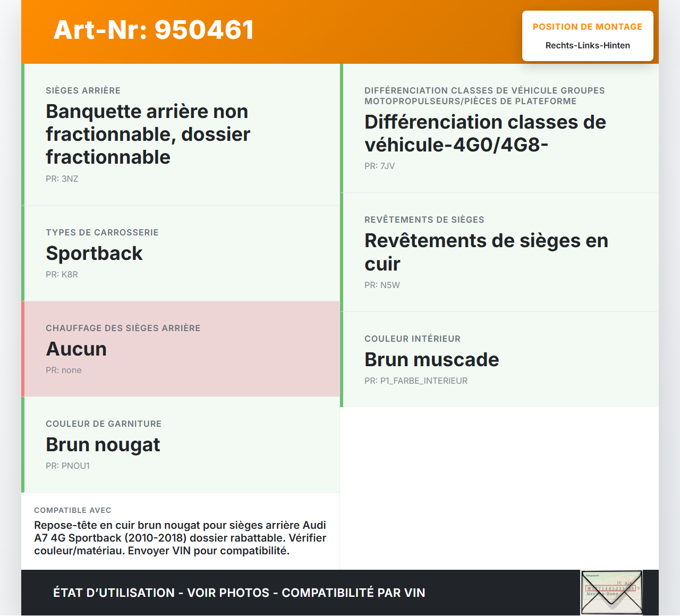Select the PR: K8R code text
This screenshot has height=616, width=680.
(62, 274)
